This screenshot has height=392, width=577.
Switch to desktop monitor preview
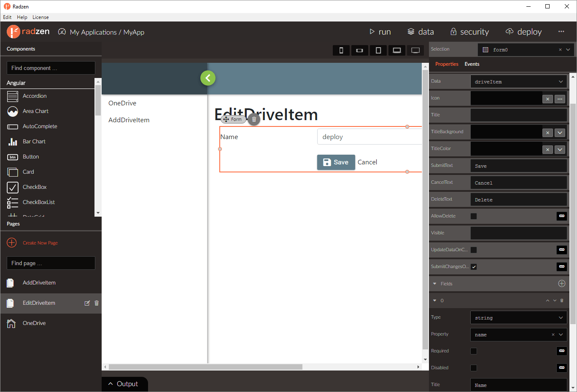click(x=415, y=51)
